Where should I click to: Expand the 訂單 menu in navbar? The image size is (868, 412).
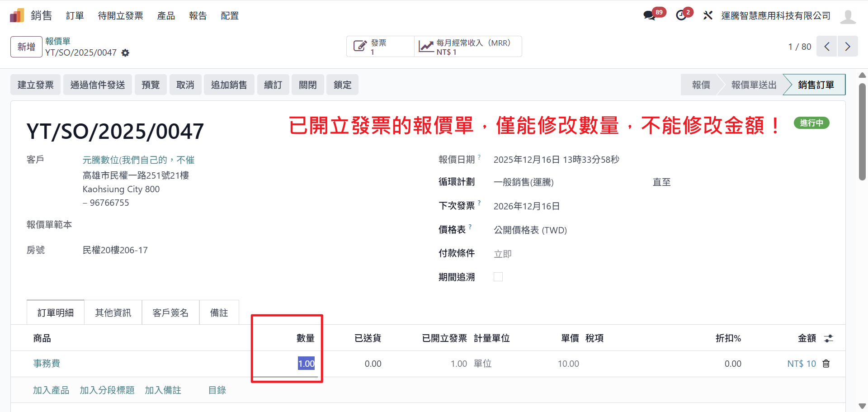75,16
